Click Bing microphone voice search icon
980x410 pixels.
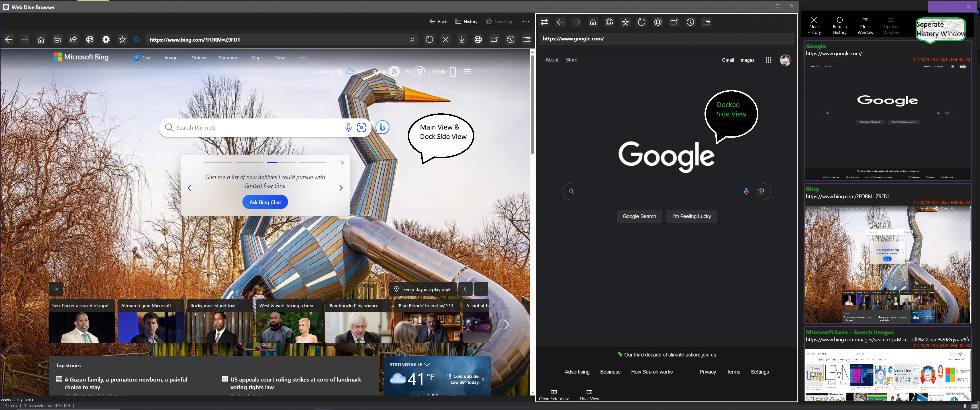click(348, 127)
